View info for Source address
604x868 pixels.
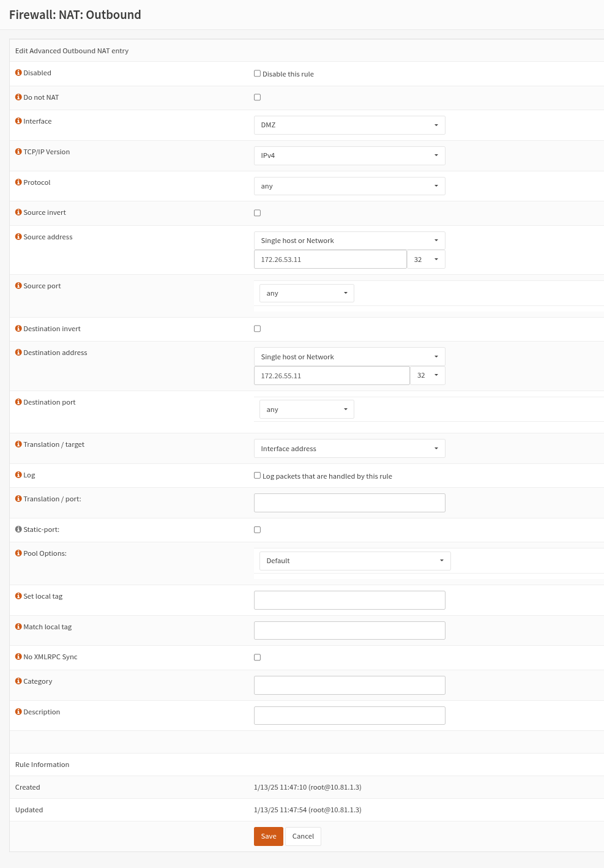coord(18,236)
